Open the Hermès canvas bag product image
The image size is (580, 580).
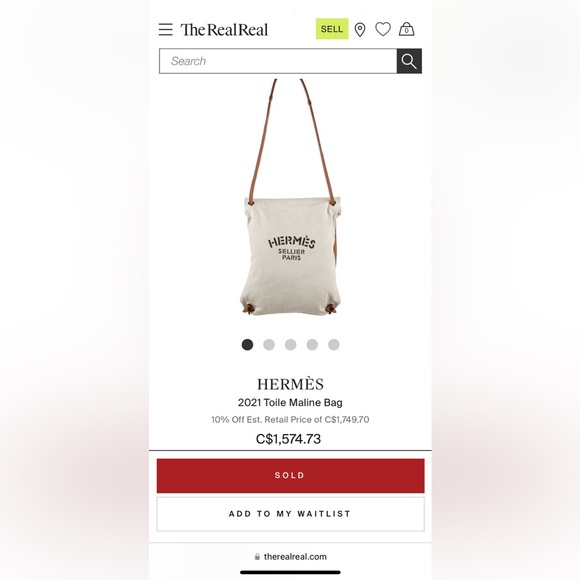point(290,197)
